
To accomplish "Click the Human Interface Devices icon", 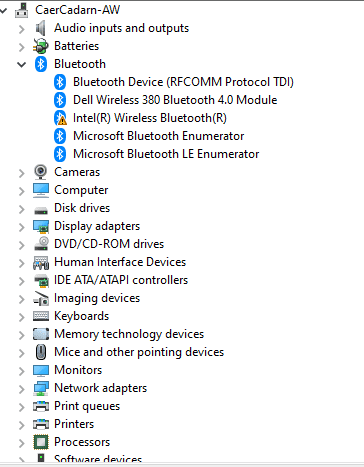I will click(41, 262).
